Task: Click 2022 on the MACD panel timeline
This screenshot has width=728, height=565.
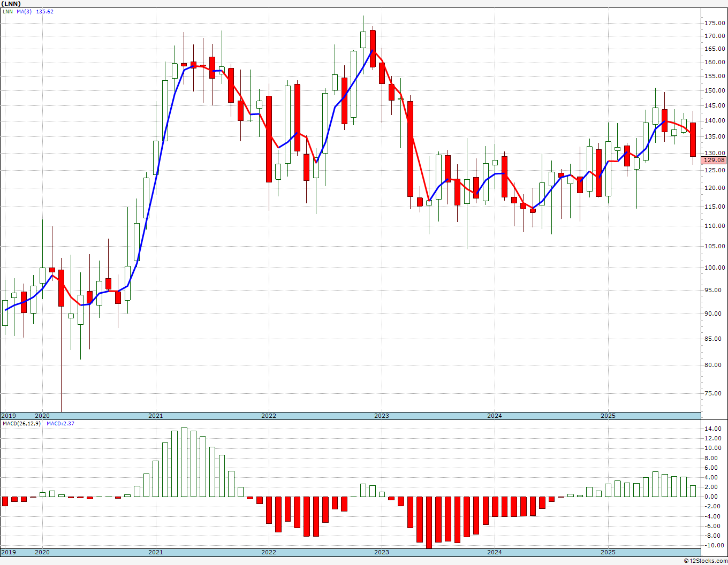Action: (x=268, y=552)
